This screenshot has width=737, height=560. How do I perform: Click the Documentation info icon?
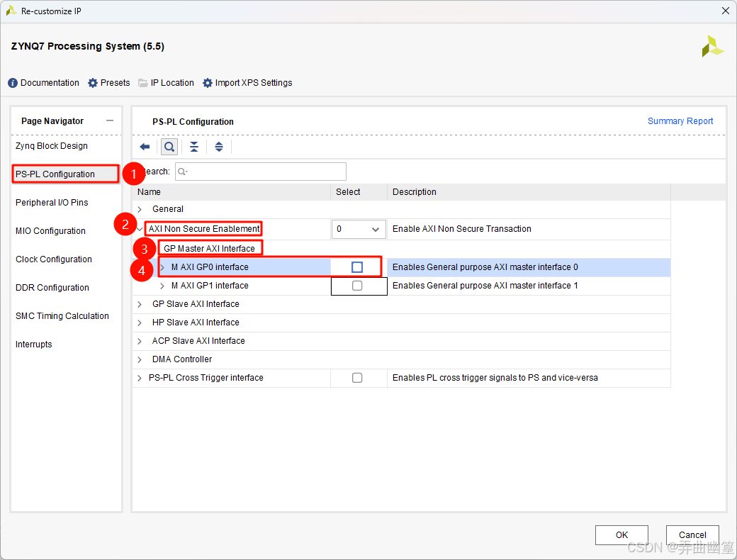[x=13, y=83]
